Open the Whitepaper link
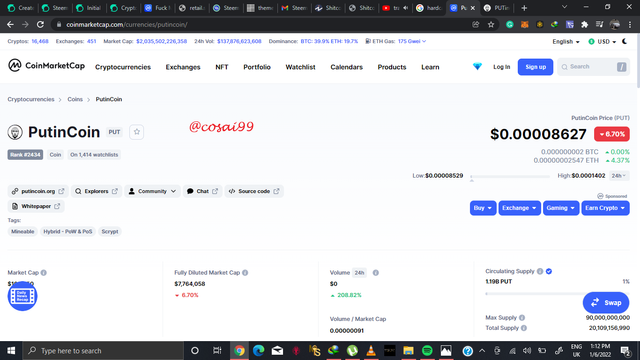Image resolution: width=640 pixels, height=360 pixels. [x=36, y=206]
